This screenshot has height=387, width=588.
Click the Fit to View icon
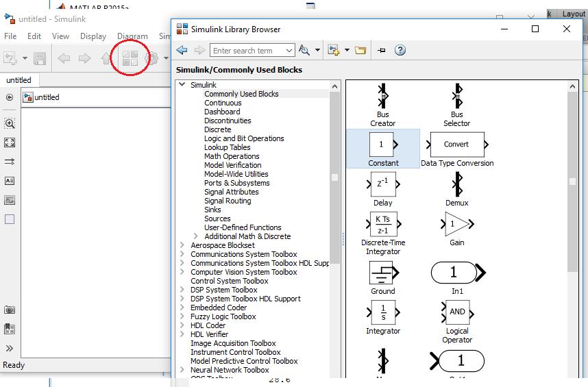pos(10,142)
